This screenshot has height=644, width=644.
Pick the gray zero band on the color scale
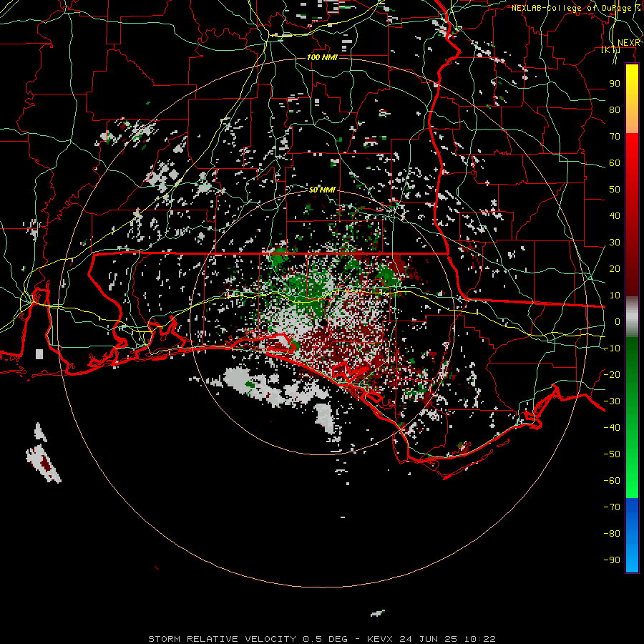click(x=632, y=317)
